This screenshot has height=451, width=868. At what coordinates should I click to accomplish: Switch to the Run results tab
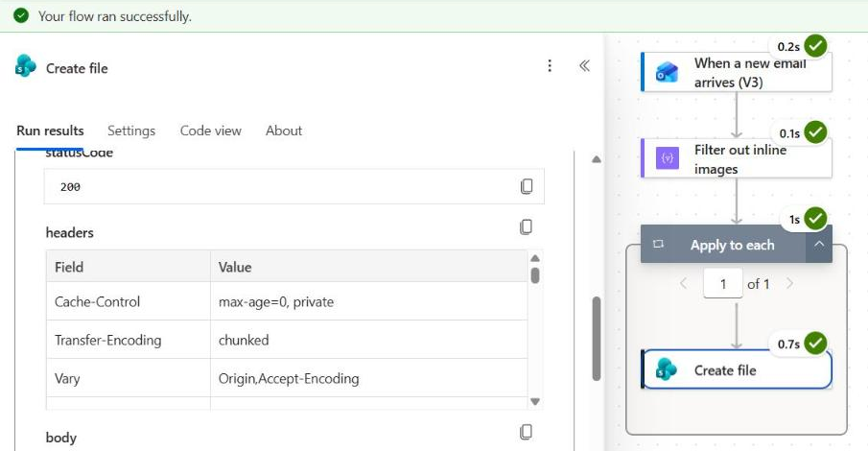(50, 131)
